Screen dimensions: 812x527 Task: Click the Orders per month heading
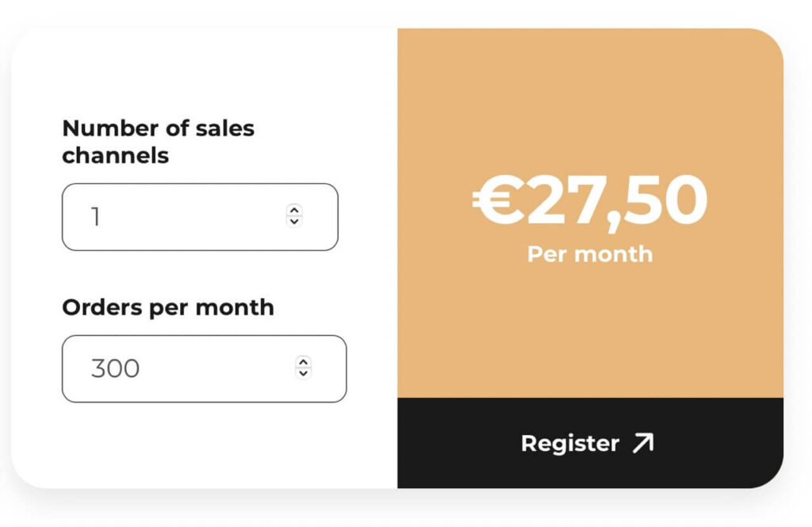tap(168, 307)
